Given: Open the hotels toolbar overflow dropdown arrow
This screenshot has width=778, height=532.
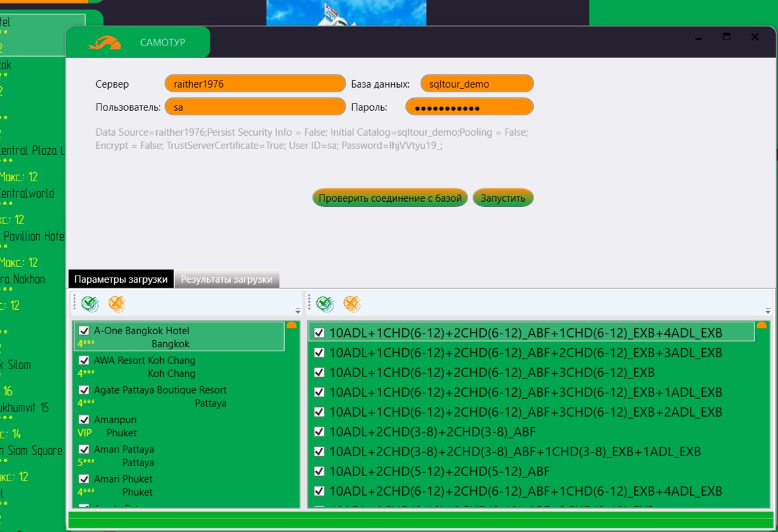Looking at the screenshot, I should point(297,311).
